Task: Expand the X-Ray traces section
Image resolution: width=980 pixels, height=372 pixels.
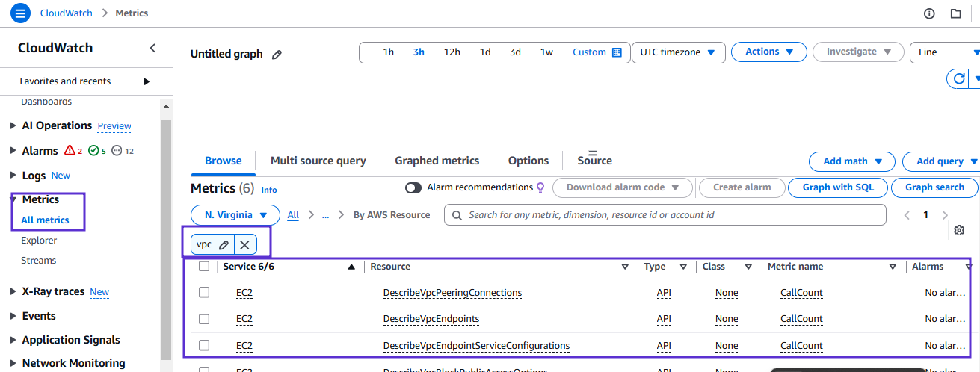Action: click(13, 292)
